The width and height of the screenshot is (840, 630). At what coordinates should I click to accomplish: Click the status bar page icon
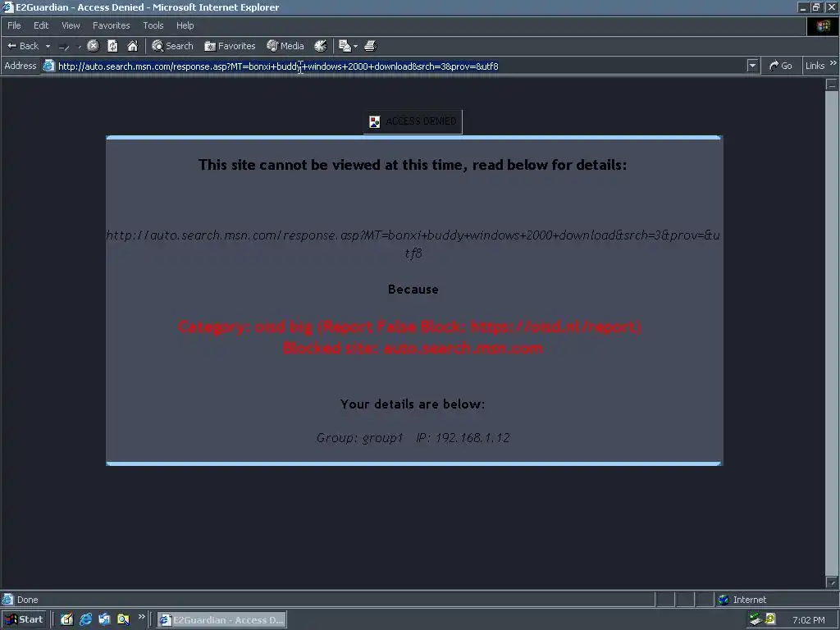(7, 599)
